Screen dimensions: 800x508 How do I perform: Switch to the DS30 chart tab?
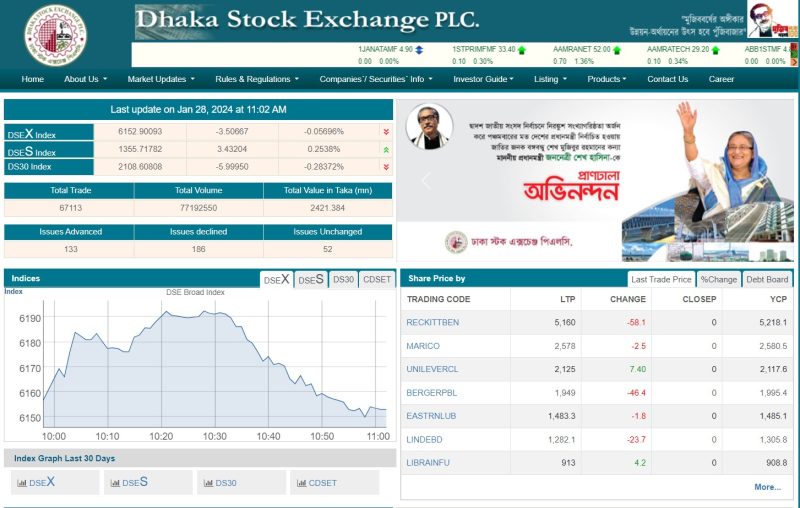[343, 280]
